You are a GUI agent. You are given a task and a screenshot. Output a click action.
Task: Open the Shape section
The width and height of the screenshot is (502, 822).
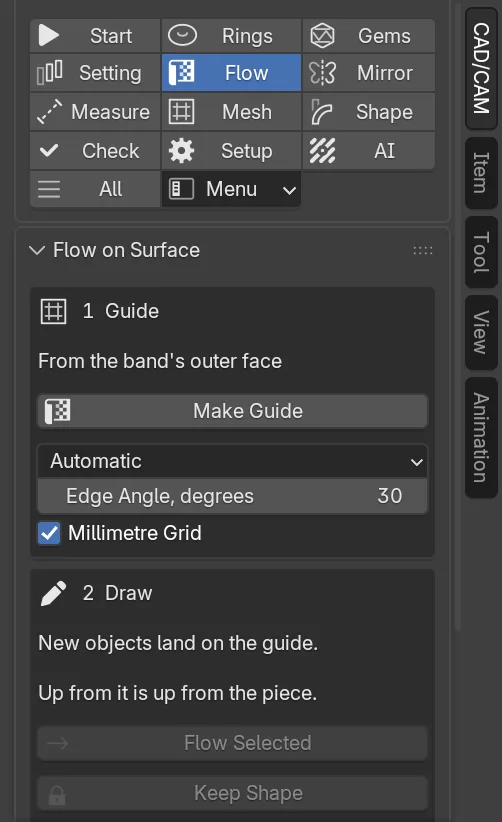pyautogui.click(x=368, y=112)
